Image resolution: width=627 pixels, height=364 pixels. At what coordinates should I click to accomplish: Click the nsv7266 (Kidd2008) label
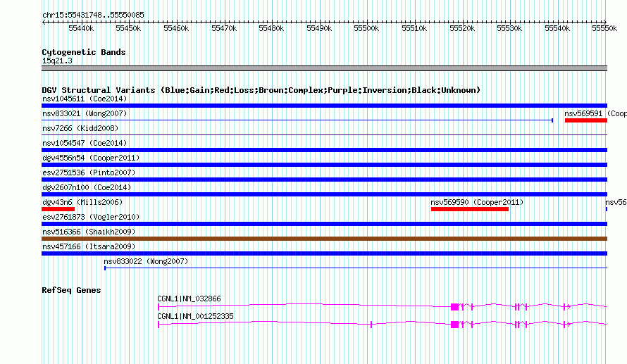click(80, 128)
